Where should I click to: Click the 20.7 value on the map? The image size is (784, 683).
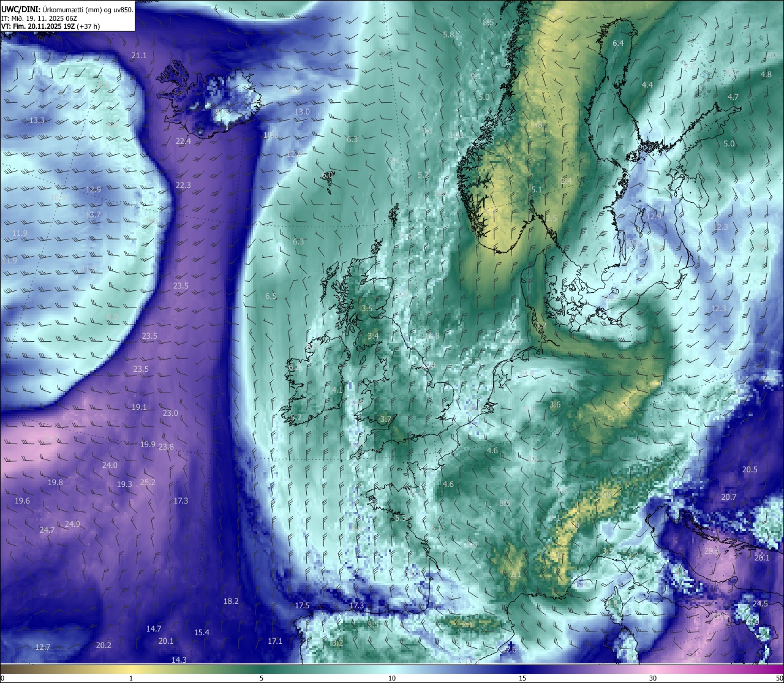[729, 497]
